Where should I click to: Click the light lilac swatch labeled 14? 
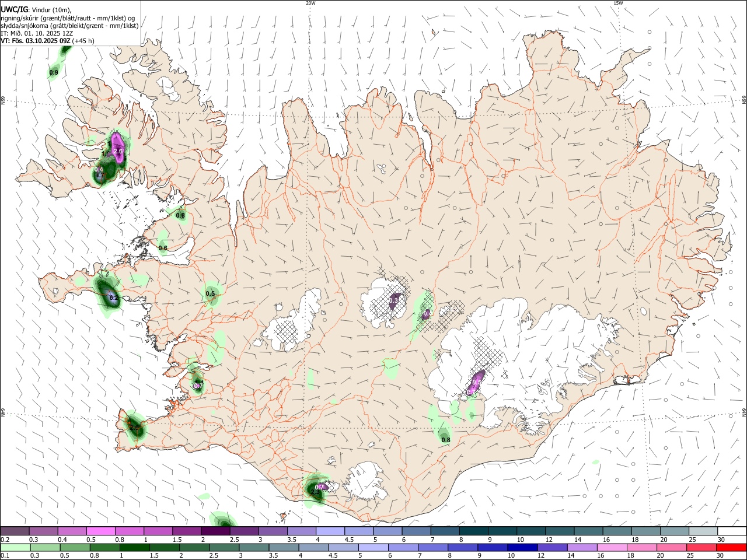click(581, 548)
